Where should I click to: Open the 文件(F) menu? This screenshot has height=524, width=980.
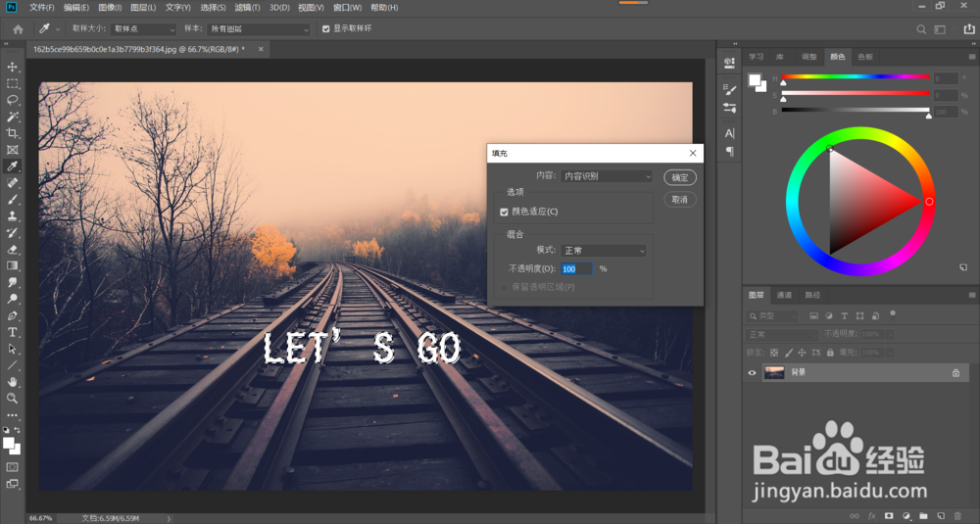point(42,8)
